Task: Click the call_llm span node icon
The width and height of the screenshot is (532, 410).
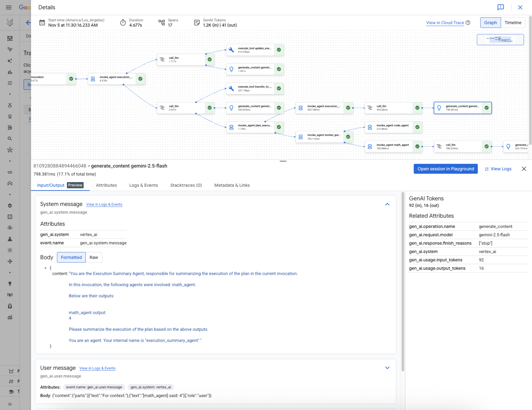Action: 162,59
